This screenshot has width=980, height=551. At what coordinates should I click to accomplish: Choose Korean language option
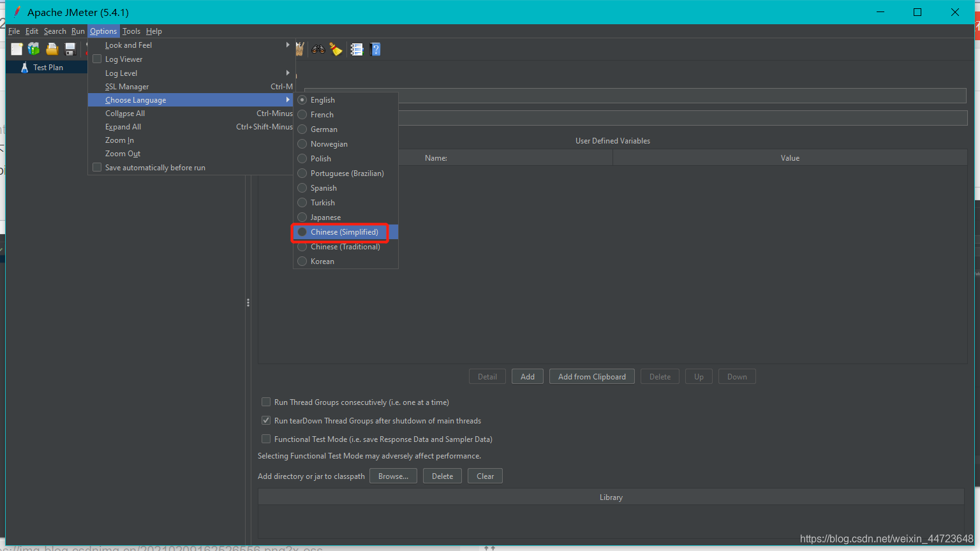[346, 261]
